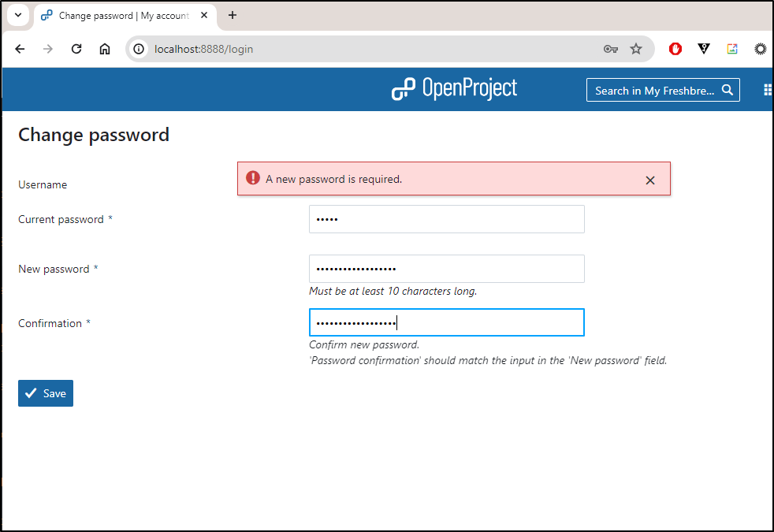774x532 pixels.
Task: Open saved passwords key icon
Action: [611, 49]
